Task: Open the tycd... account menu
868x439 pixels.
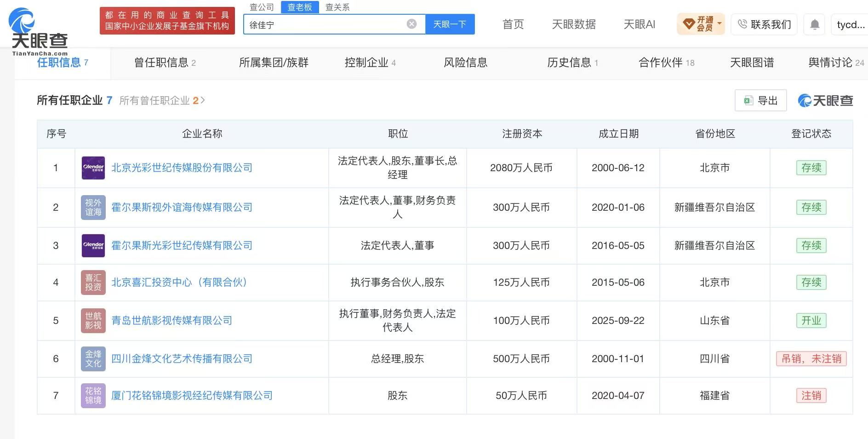Action: tap(850, 24)
